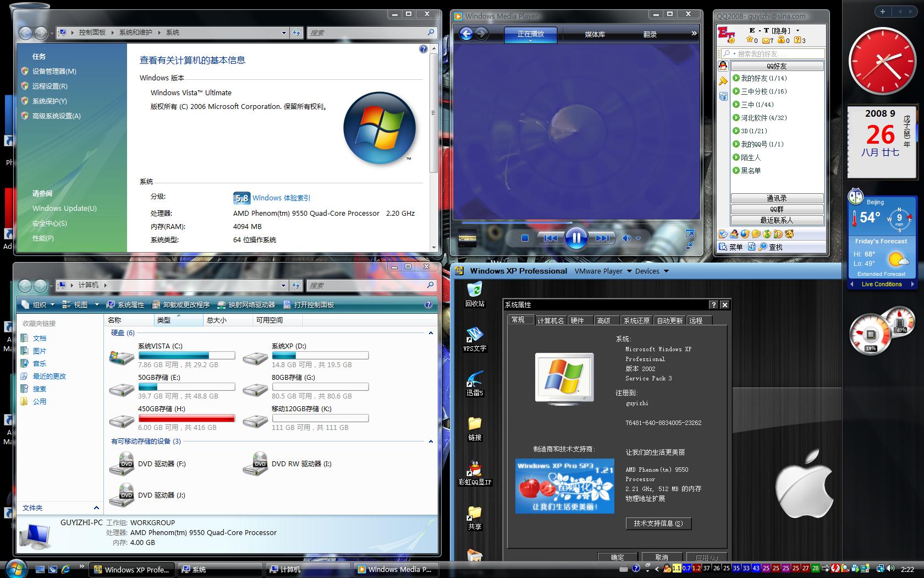Open QQ群 panel button
This screenshot has width=924, height=578.
click(x=777, y=209)
